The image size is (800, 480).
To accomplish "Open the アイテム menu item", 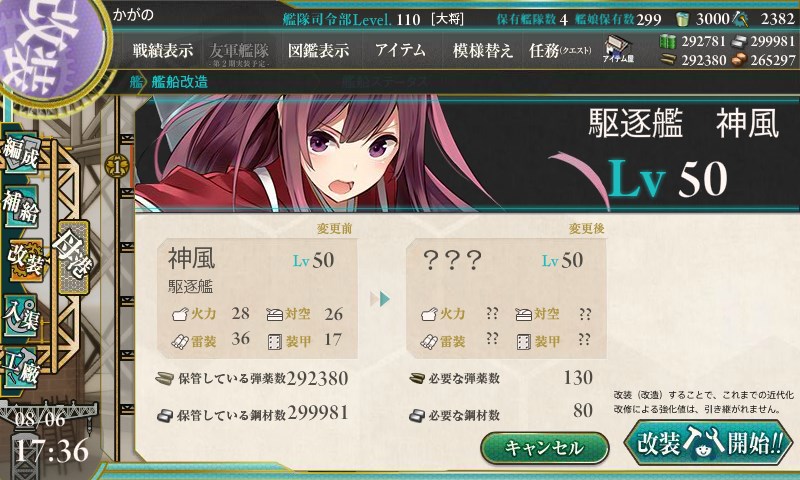I will (401, 50).
